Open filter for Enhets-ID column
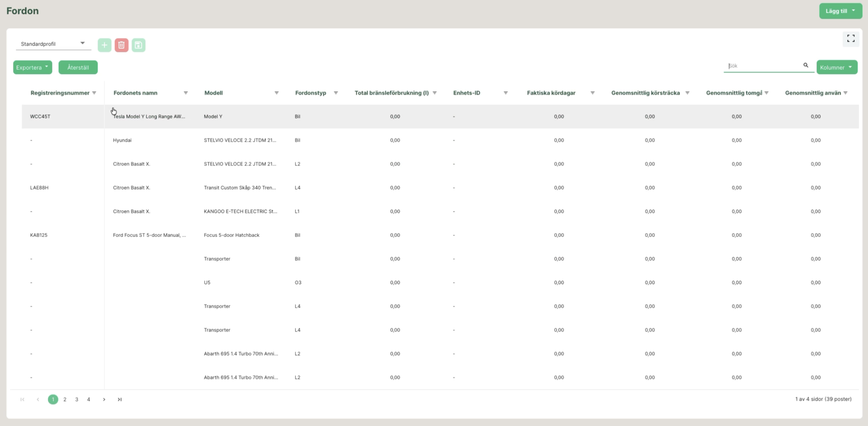Viewport: 868px width, 426px height. [506, 93]
